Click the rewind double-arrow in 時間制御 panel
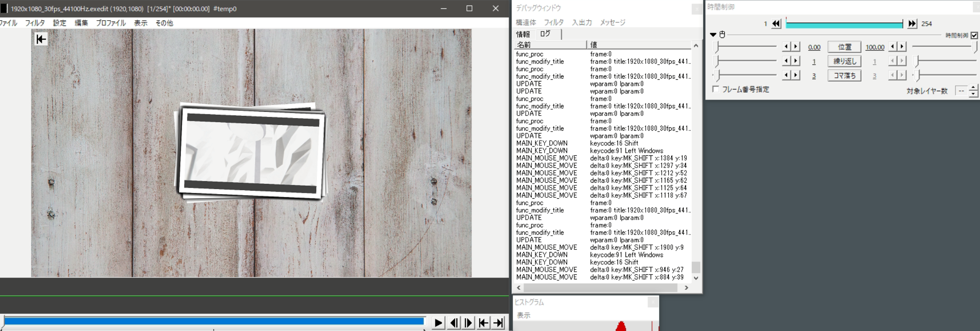 click(776, 24)
